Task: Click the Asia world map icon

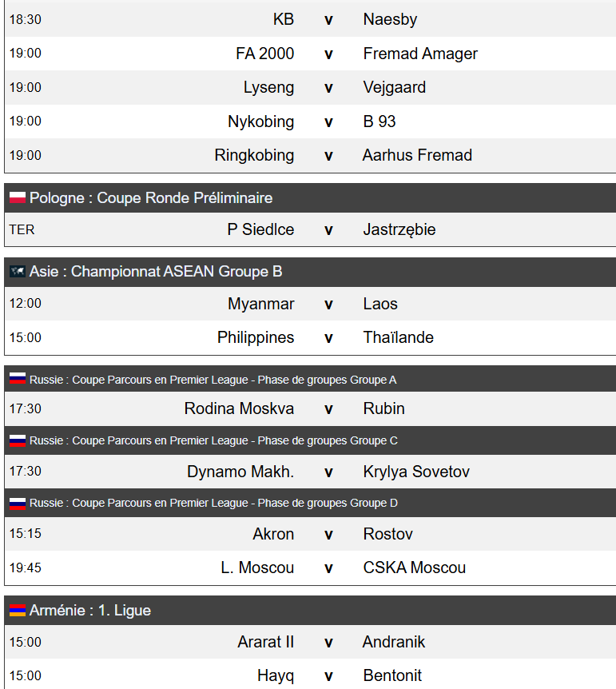Action: pos(18,272)
